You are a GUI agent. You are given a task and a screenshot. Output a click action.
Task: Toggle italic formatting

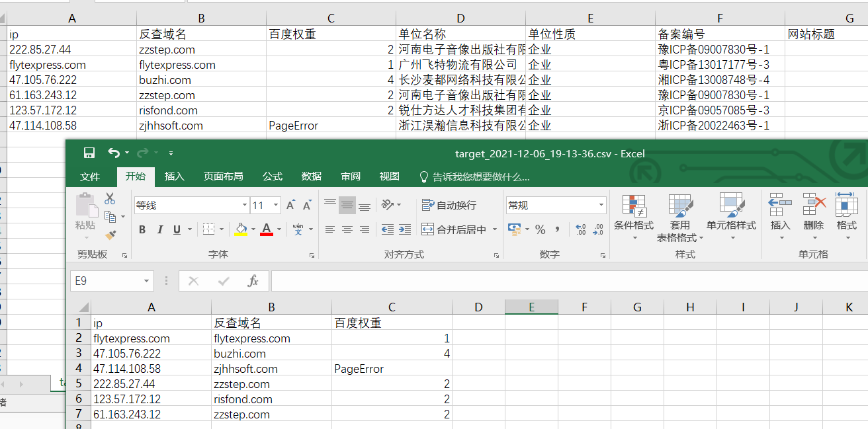(x=159, y=229)
